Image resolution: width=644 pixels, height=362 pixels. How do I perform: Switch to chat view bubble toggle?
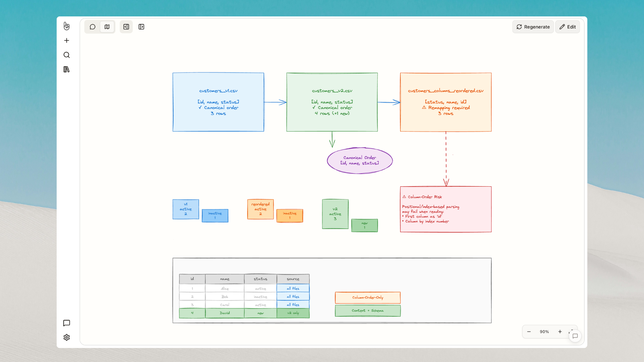pyautogui.click(x=93, y=27)
